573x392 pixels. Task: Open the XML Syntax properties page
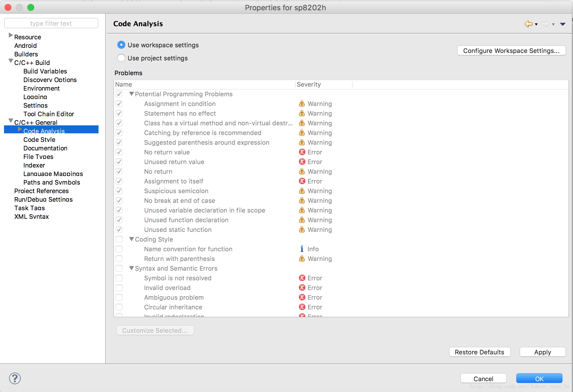32,217
